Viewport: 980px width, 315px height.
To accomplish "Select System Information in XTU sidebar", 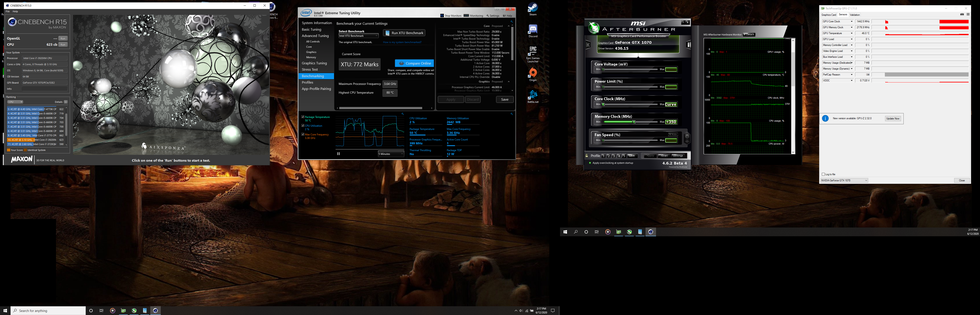I will point(317,23).
